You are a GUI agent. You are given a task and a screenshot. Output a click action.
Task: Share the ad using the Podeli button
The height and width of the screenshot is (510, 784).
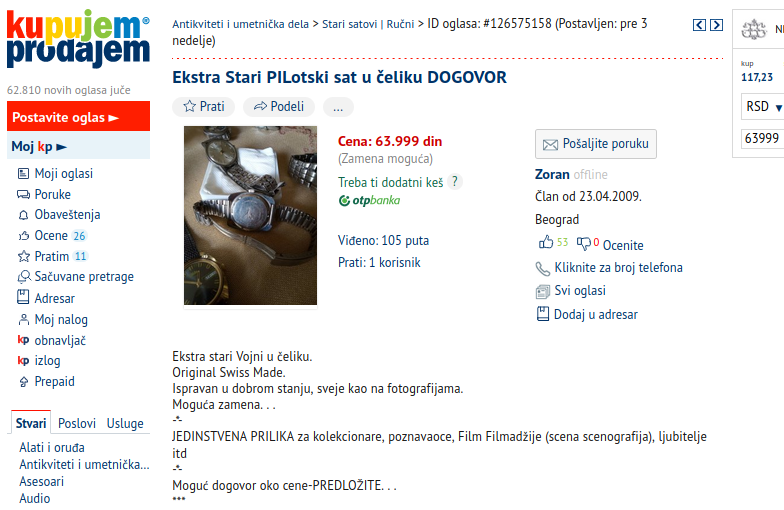tap(279, 106)
